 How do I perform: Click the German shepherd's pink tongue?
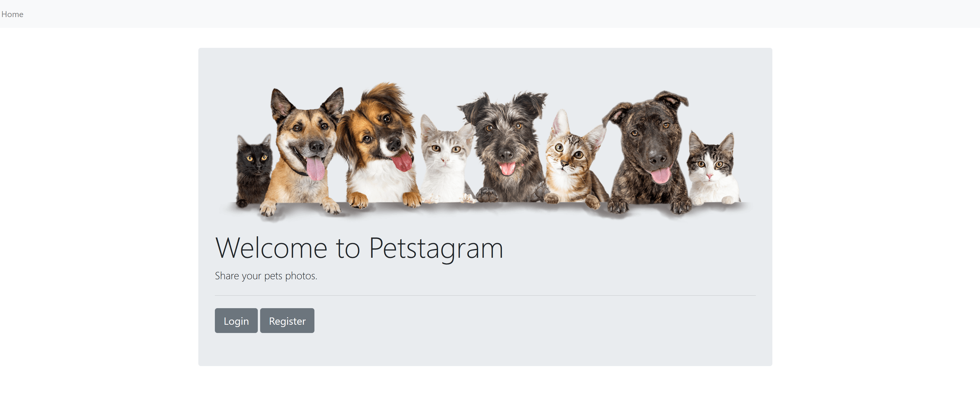tap(315, 169)
